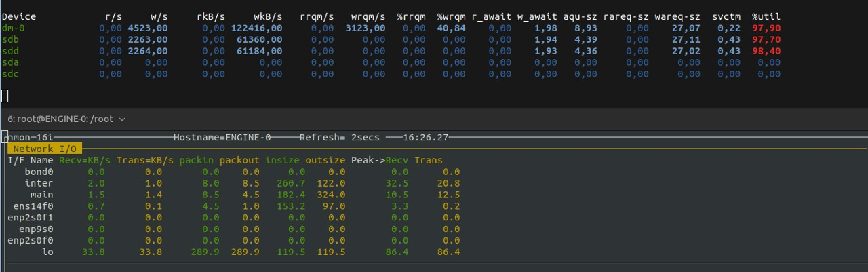The image size is (868, 272).
Task: Click the Peak->Recv column header
Action: pos(380,161)
